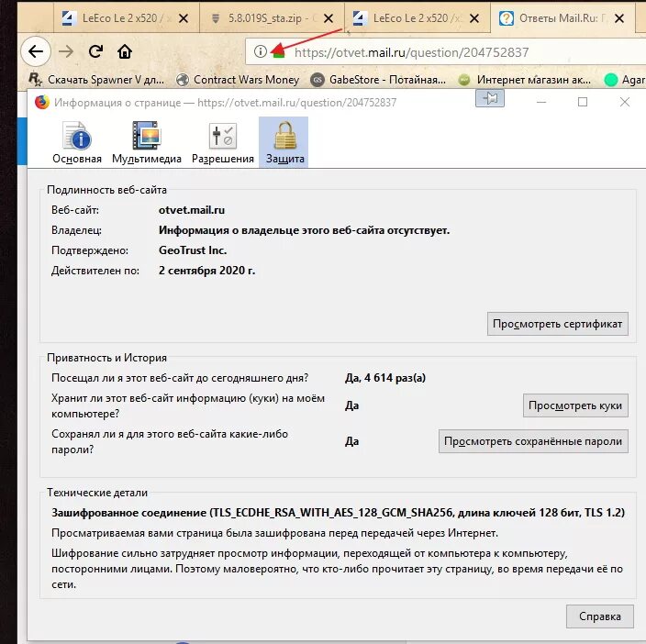Image resolution: width=646 pixels, height=644 pixels.
Task: Select the Ответы Mail.Ru tab
Action: coord(562,18)
